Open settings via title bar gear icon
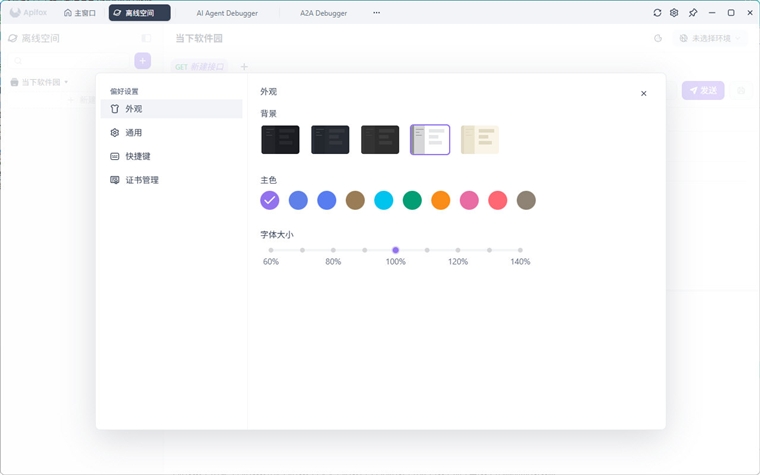Image resolution: width=760 pixels, height=475 pixels. tap(674, 13)
